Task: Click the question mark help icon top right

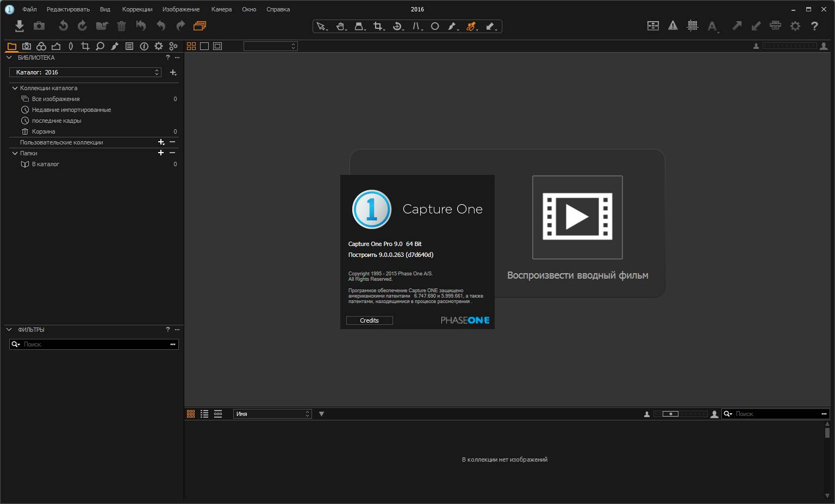Action: pyautogui.click(x=814, y=26)
